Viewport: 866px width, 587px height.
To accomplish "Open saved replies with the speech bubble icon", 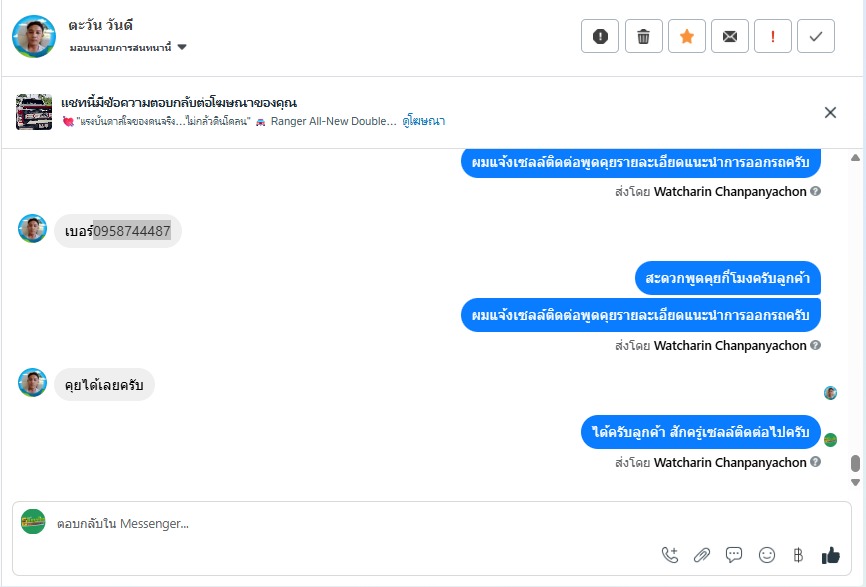I will [x=734, y=554].
